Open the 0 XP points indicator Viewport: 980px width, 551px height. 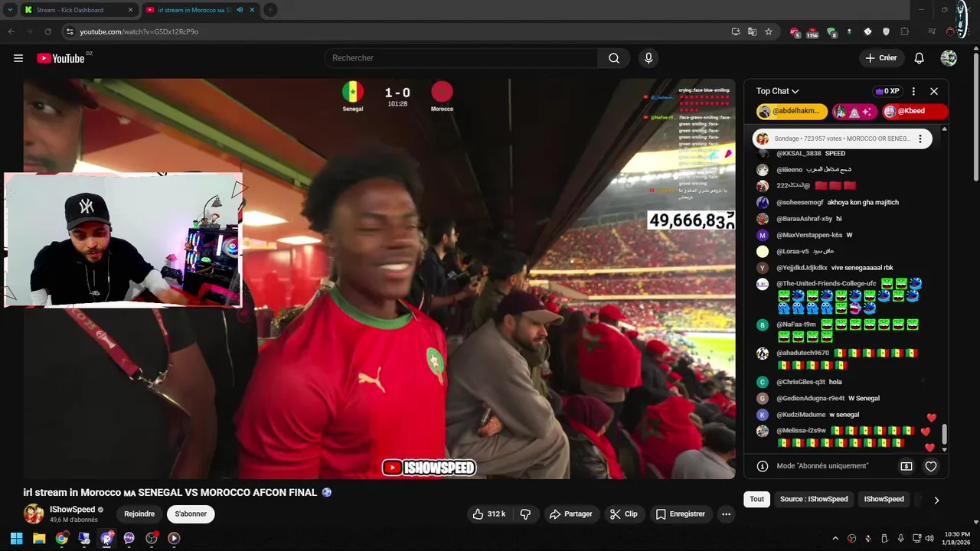(887, 91)
